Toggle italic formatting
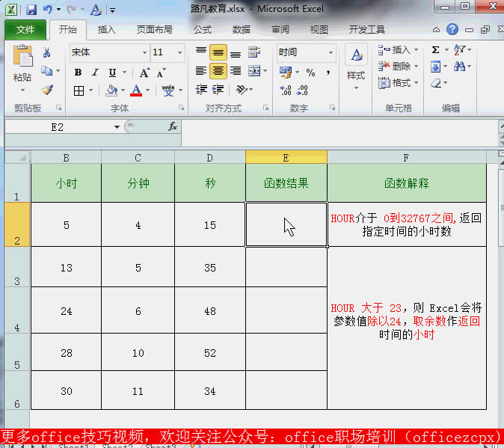The height and width of the screenshot is (448, 504). [x=95, y=73]
